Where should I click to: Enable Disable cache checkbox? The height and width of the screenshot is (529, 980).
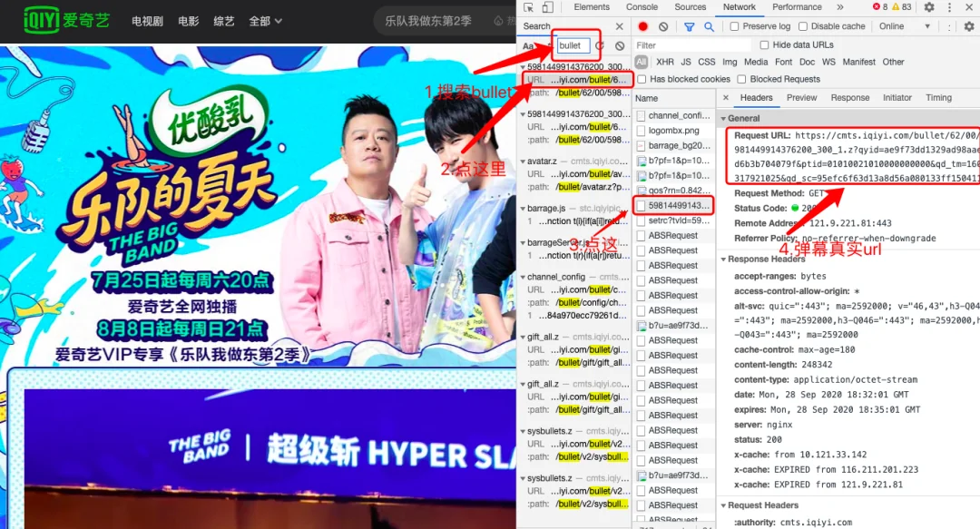[x=803, y=26]
